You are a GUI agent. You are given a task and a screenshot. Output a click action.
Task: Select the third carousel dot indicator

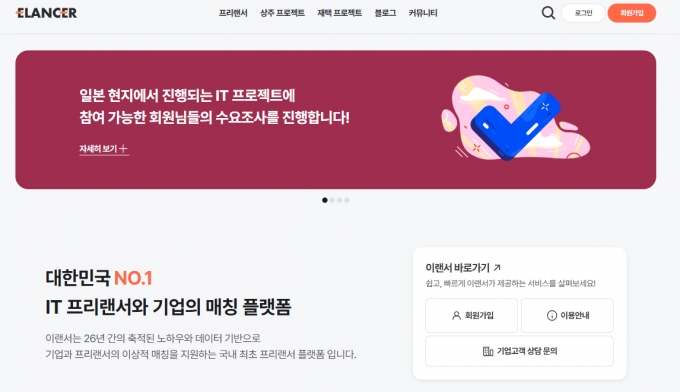tap(340, 200)
